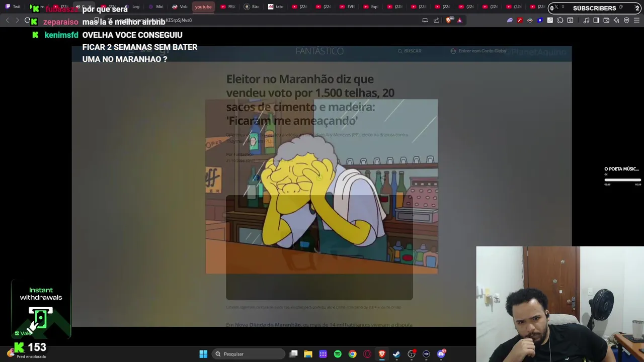Viewport: 644px width, 362px height.
Task: Switch to Brave browser in taskbar
Action: click(382, 354)
